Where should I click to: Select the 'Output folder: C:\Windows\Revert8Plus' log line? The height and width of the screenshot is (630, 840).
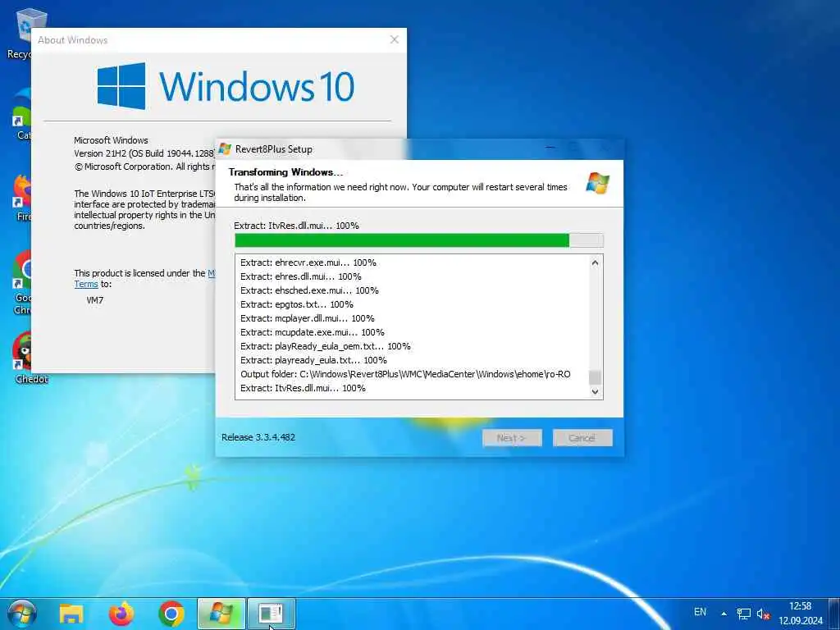coord(405,374)
